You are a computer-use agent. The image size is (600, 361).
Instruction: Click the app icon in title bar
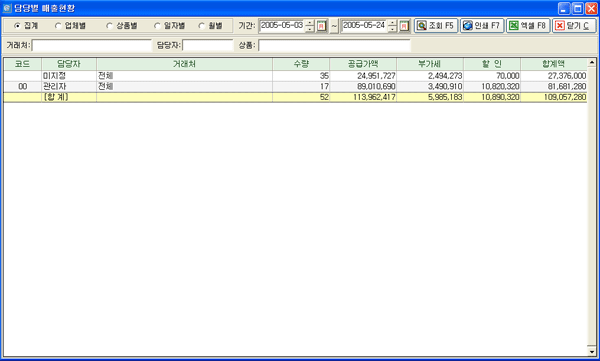7,8
